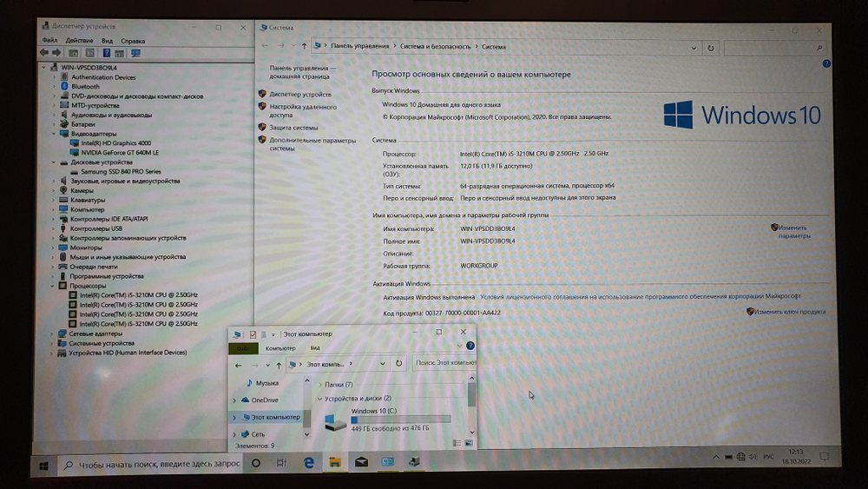
Task: Click the Back arrow in Device Manager toolbar
Action: [44, 53]
